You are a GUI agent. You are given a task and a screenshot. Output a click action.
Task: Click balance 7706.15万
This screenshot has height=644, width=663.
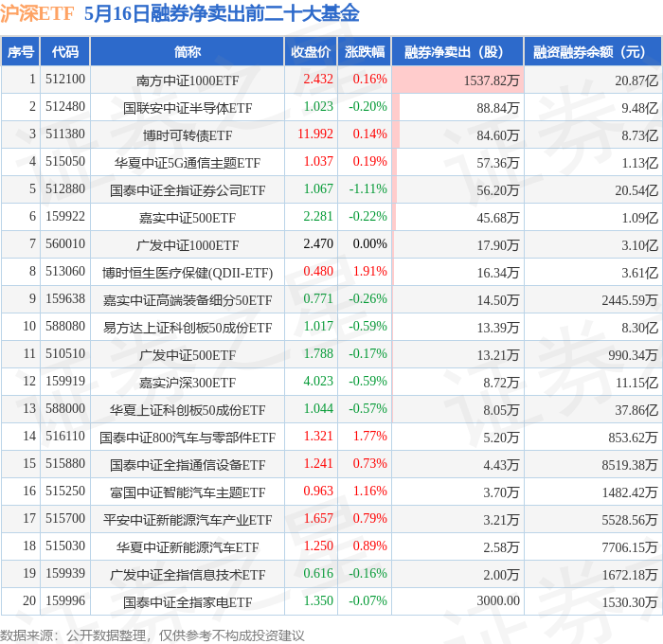630,547
